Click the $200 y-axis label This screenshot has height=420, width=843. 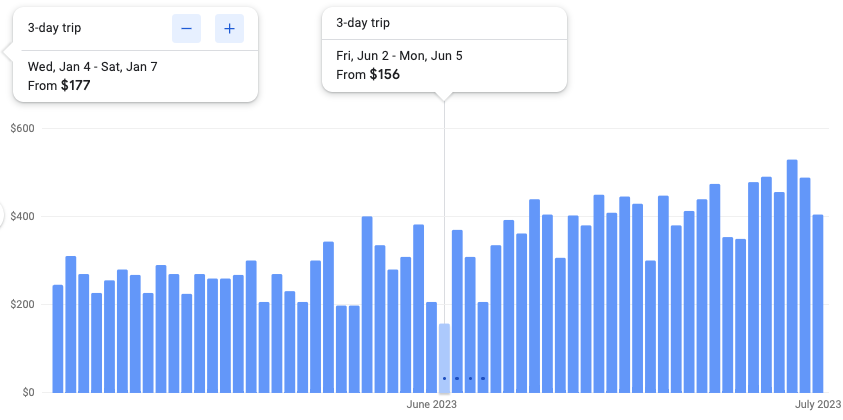coord(22,304)
